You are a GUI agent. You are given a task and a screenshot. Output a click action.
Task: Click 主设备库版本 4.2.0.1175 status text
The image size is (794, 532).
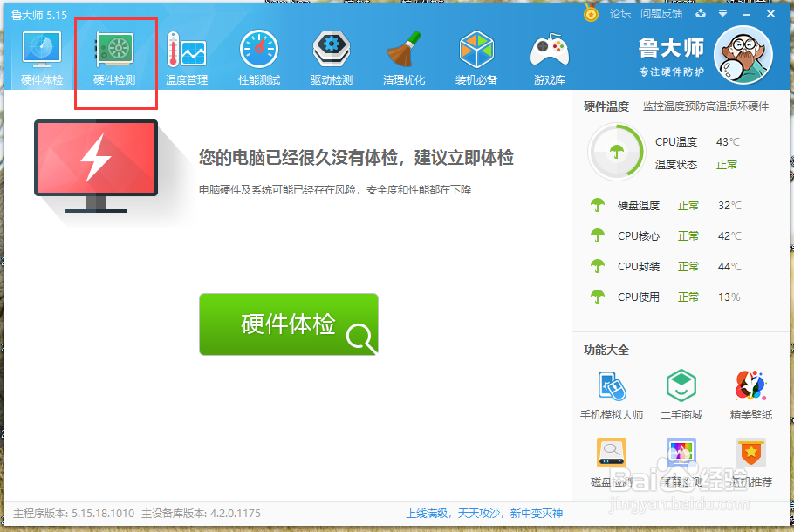[201, 514]
